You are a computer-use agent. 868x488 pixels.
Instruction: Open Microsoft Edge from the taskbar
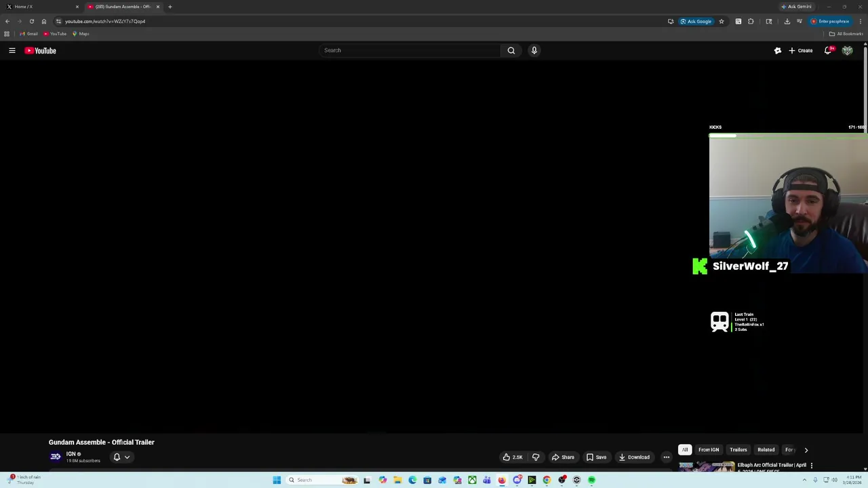(x=412, y=480)
